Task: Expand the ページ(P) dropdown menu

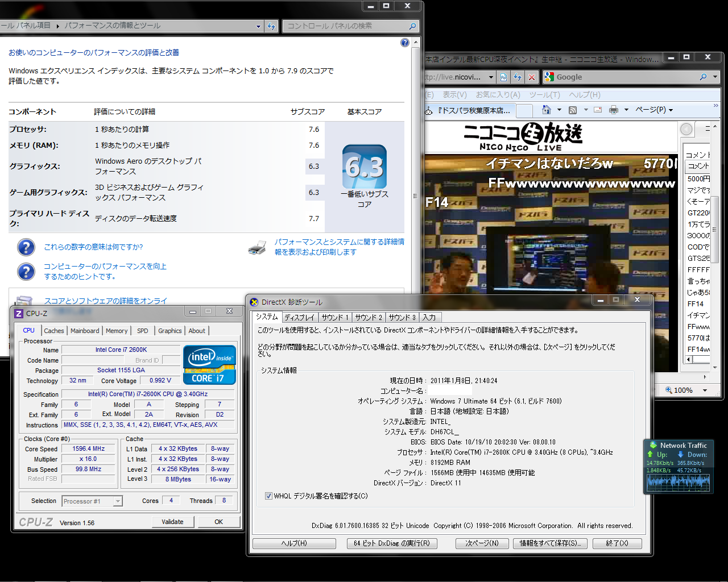Action: click(x=654, y=110)
